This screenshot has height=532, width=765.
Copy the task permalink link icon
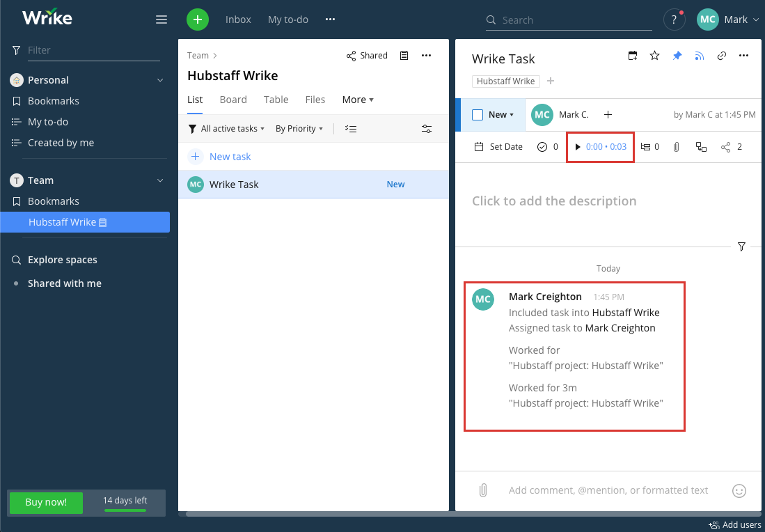tap(722, 56)
